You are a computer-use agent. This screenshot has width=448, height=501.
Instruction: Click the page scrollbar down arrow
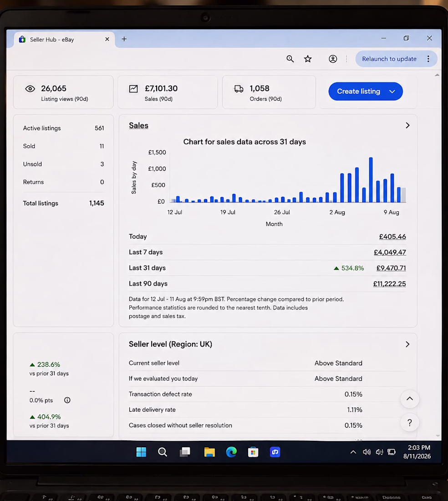click(438, 436)
